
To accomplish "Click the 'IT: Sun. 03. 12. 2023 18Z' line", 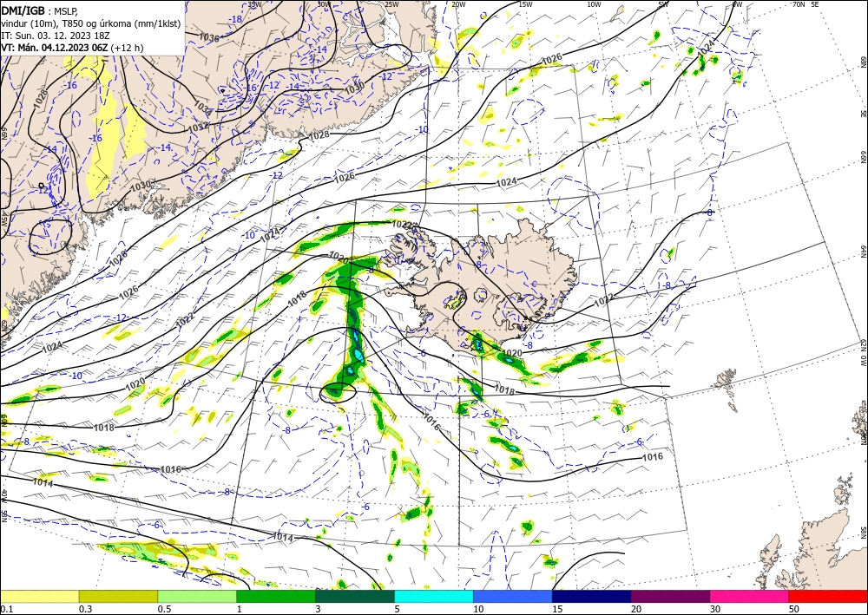I will [56, 35].
